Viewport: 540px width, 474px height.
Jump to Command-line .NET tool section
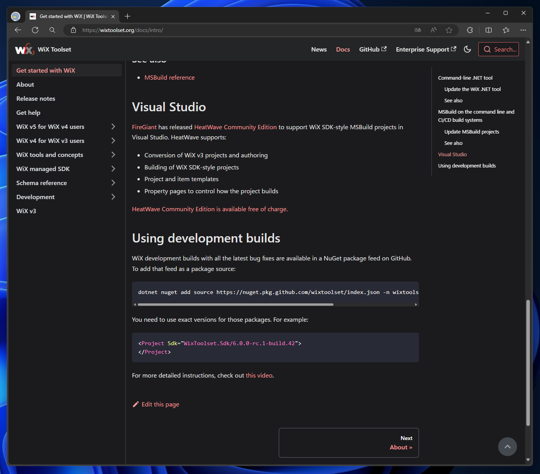click(465, 78)
